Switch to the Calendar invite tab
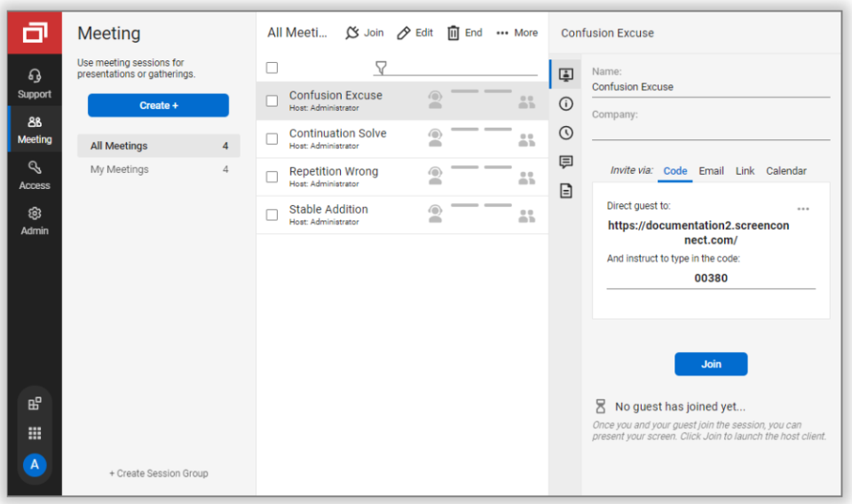The image size is (852, 504). point(786,171)
